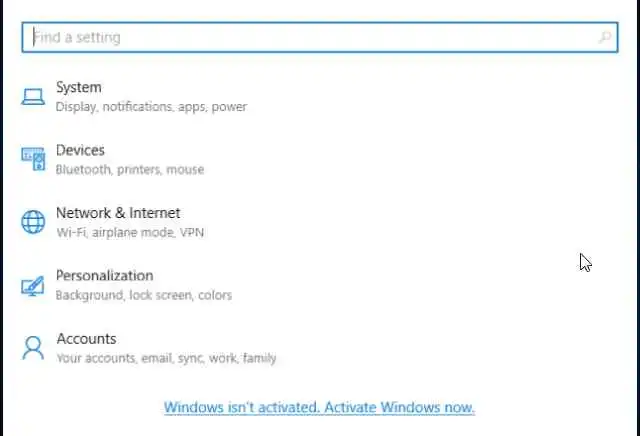Click 'Your accounts, email, sync, work, family' text
This screenshot has width=640, height=436.
click(166, 358)
